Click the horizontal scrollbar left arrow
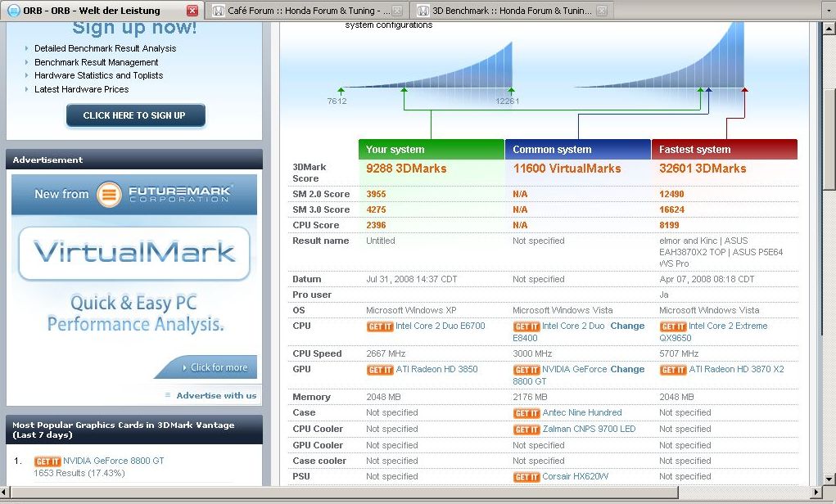836x504 pixels. [x=5, y=492]
